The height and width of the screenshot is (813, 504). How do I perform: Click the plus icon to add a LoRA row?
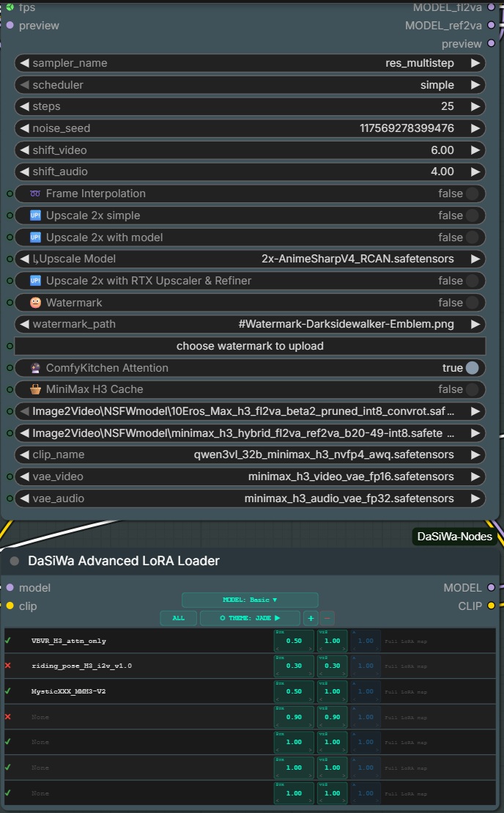pyautogui.click(x=311, y=618)
